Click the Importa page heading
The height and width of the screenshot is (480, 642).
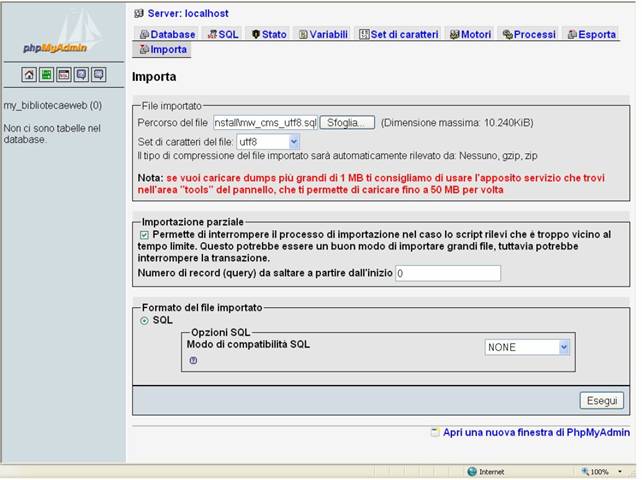pyautogui.click(x=154, y=77)
